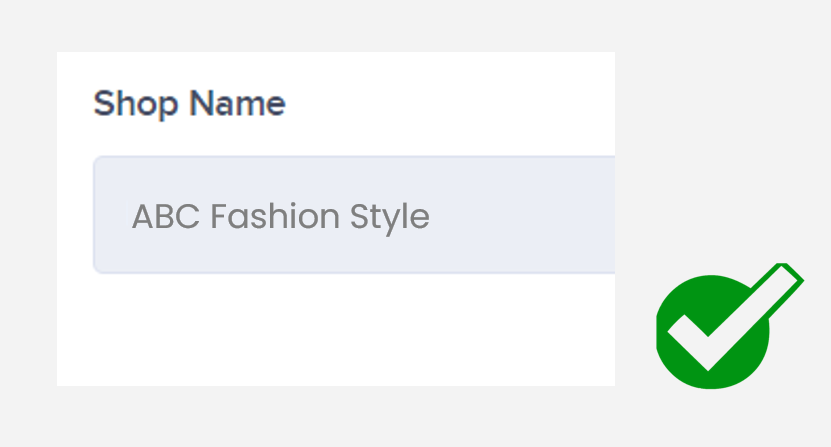Click the ABC Fashion Style placeholder text
Viewport: 831px width, 447px height.
click(x=280, y=217)
